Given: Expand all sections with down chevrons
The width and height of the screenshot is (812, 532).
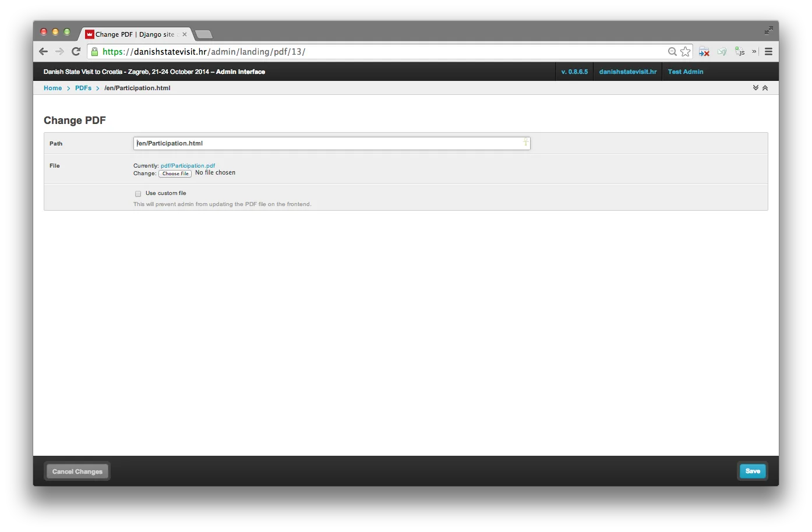Looking at the screenshot, I should coord(755,88).
